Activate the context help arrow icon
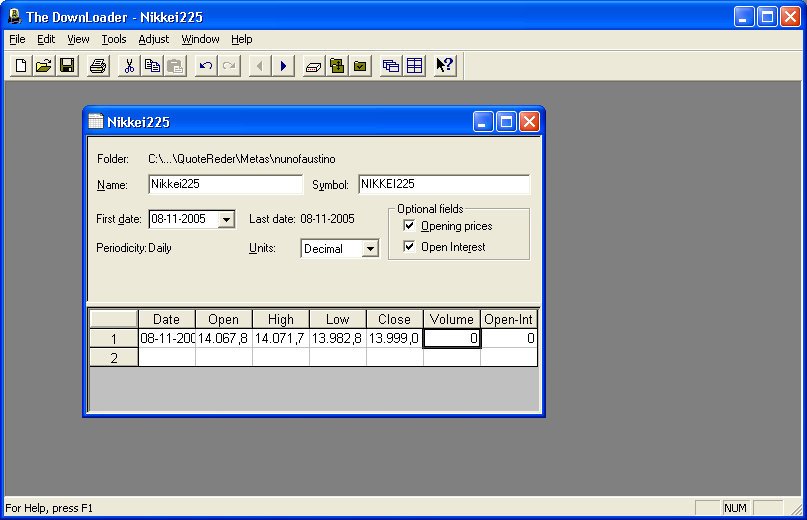This screenshot has width=807, height=520. pyautogui.click(x=445, y=66)
